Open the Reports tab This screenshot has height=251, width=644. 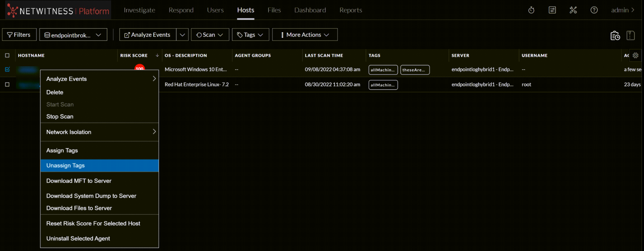(x=351, y=10)
